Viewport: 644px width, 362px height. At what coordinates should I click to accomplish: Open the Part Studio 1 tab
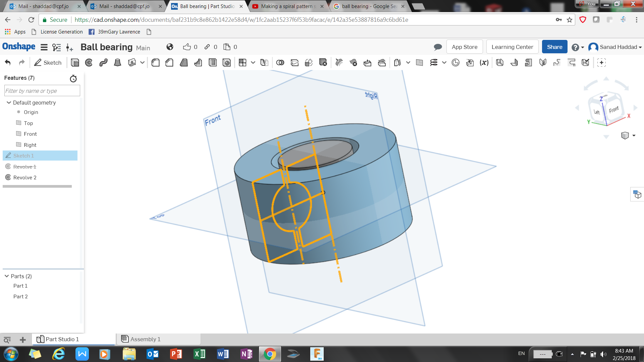(x=62, y=339)
